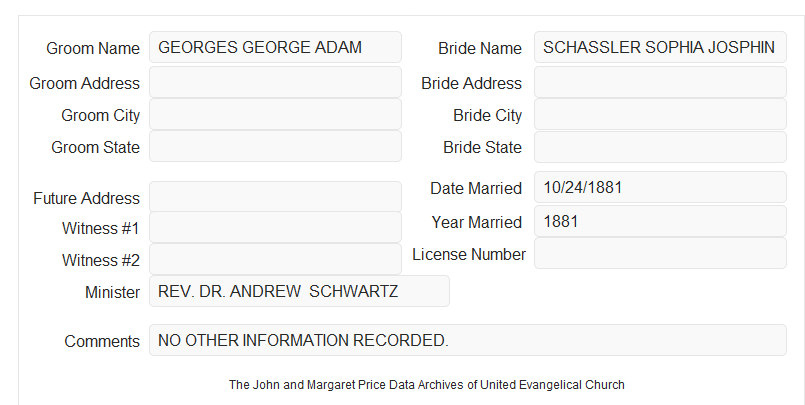Click the empty Bride Address field
805x405 pixels.
660,82
